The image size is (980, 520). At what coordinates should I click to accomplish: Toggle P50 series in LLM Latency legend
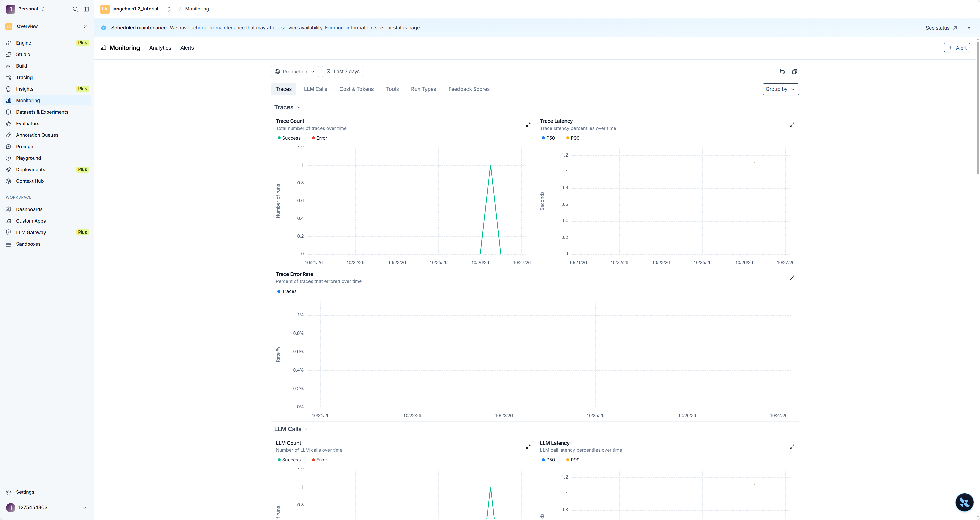548,460
